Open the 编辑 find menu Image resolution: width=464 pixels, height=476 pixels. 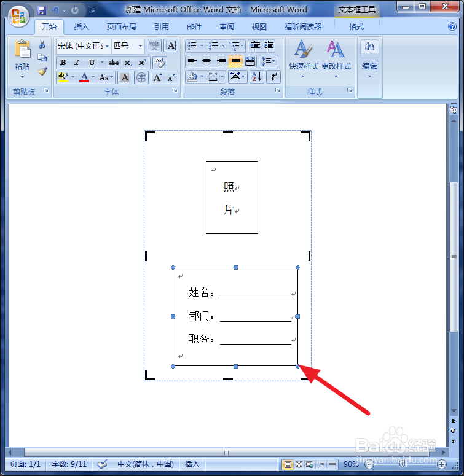point(369,59)
